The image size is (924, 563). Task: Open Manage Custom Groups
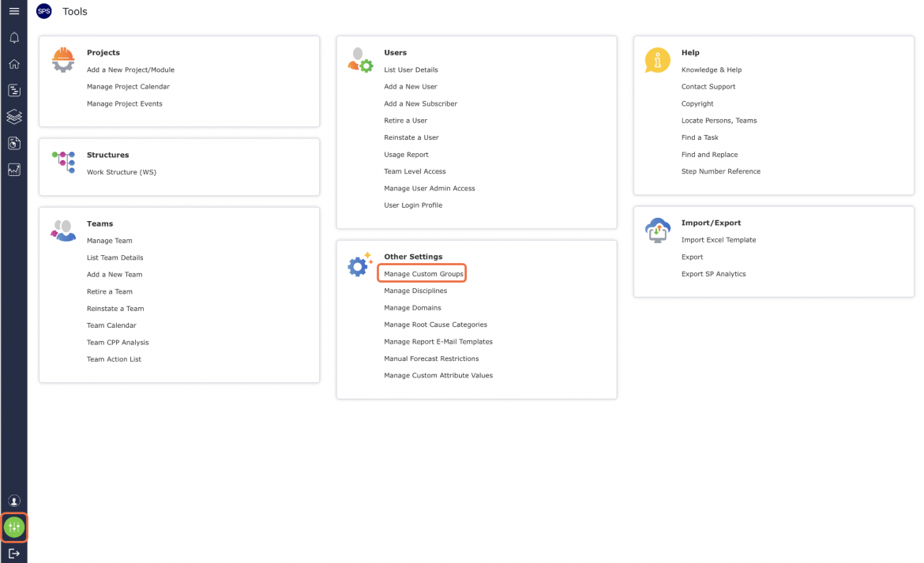[x=423, y=274]
